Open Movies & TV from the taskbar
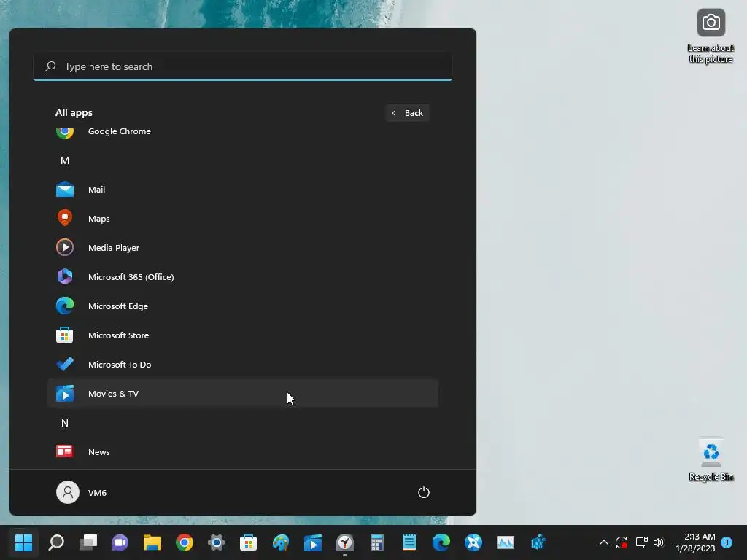 [x=312, y=542]
